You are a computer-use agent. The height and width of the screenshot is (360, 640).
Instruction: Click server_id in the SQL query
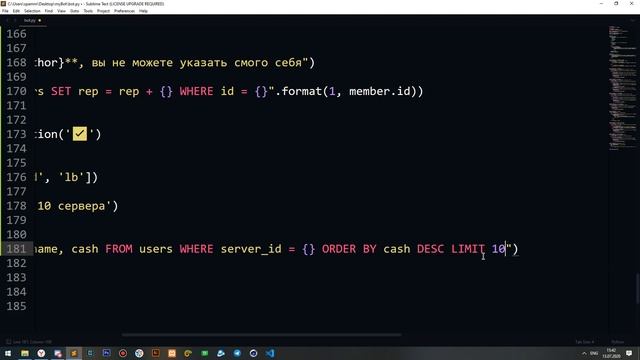(251, 249)
